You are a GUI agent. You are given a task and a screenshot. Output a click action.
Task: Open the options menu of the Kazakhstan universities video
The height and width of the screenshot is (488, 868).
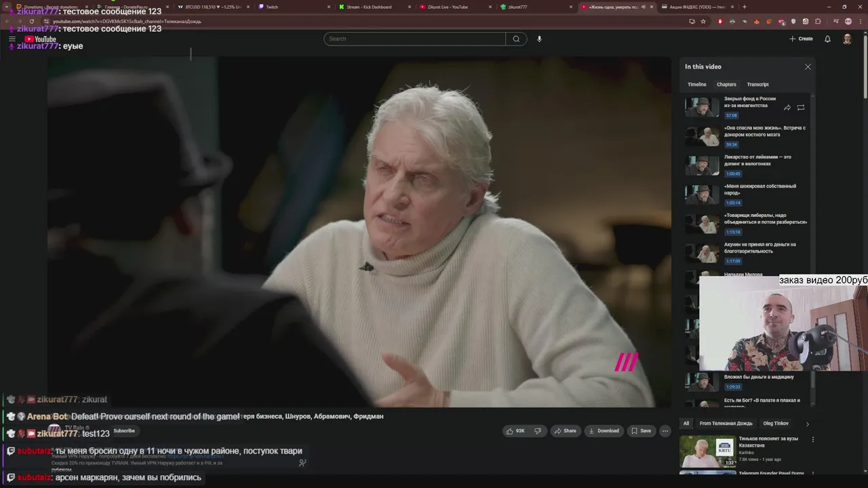[813, 439]
